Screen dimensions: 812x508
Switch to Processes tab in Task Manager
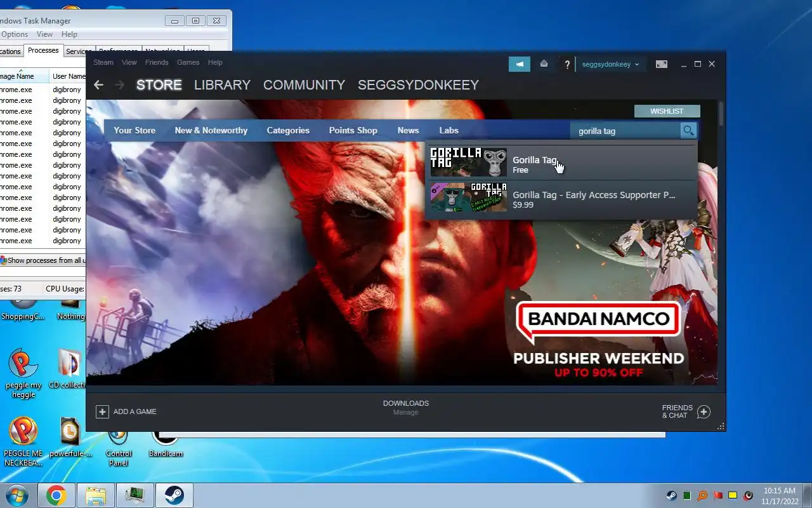(43, 50)
